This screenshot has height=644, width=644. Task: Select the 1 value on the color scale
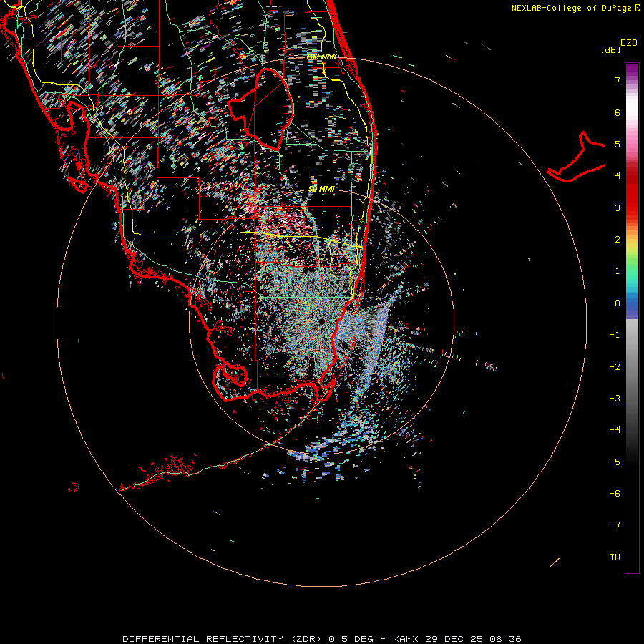tap(618, 271)
